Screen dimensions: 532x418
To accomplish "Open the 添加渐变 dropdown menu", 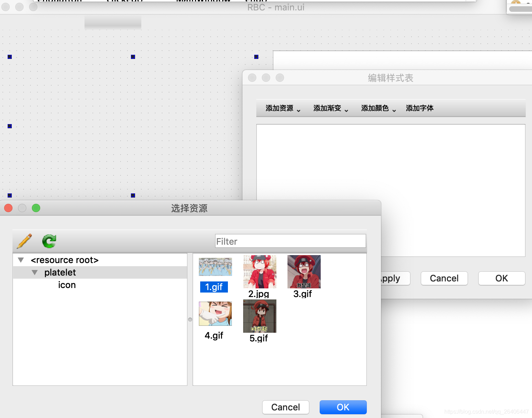I will [331, 108].
